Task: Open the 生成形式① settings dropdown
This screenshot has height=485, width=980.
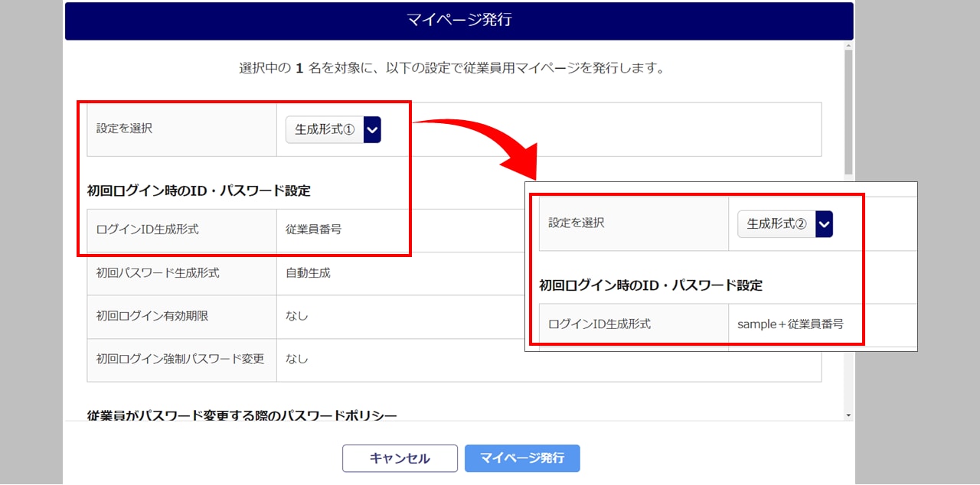Action: (x=325, y=130)
